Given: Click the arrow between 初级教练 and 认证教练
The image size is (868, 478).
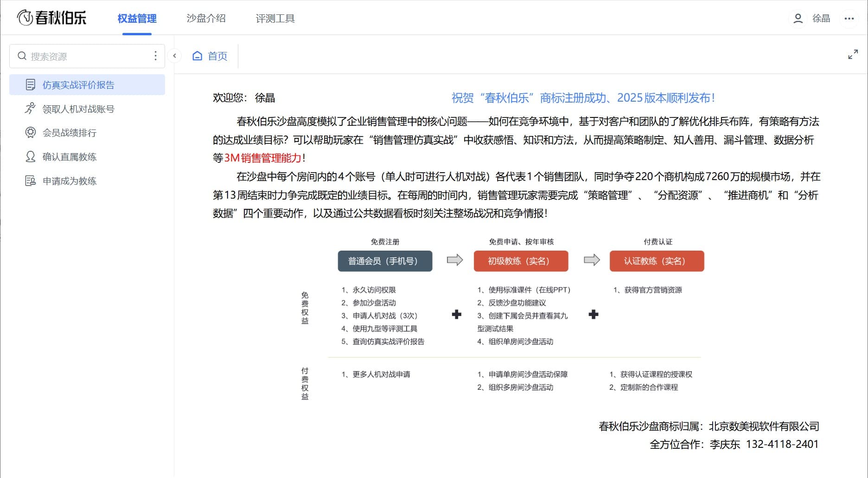Looking at the screenshot, I should 592,260.
